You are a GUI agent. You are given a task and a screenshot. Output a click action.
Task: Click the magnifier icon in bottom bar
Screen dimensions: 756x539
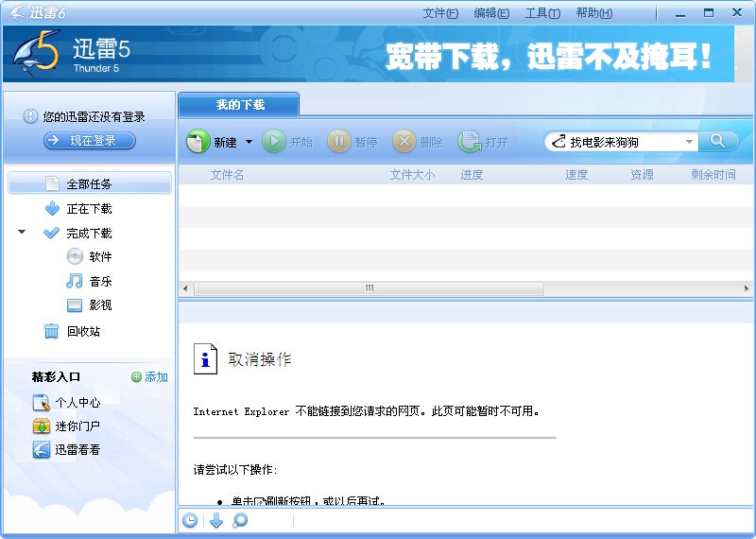click(x=240, y=520)
